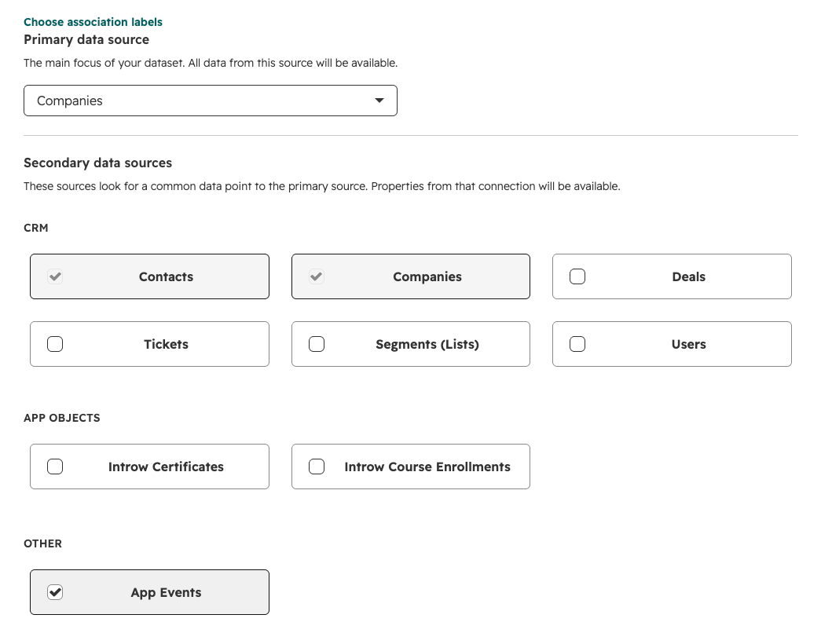821x644 pixels.
Task: Select the Deals label text
Action: 688,276
